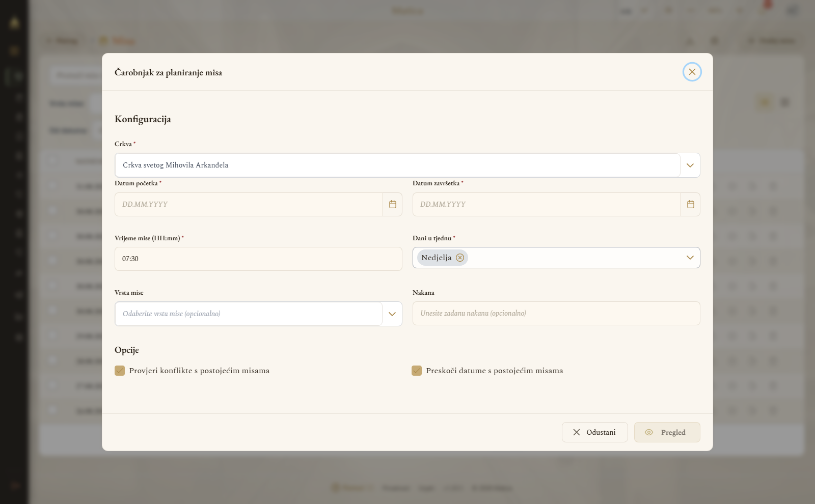Close the mass planning wizard dialog
815x504 pixels.
coord(692,72)
